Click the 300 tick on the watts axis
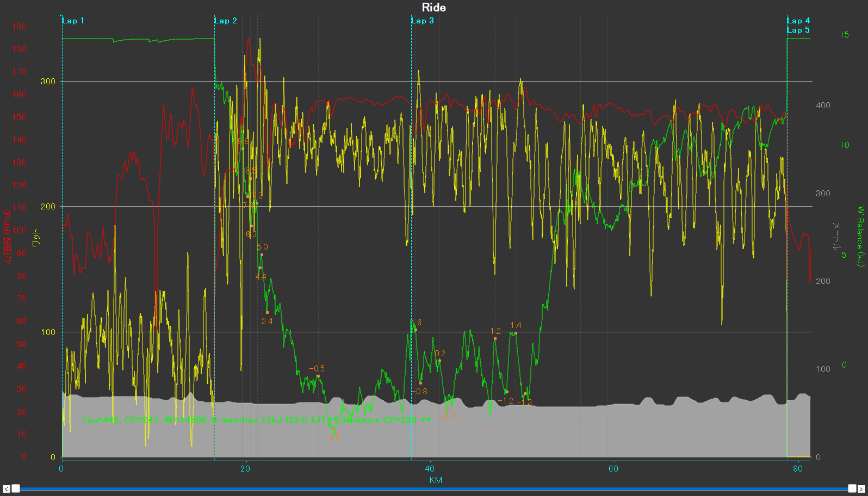Image resolution: width=868 pixels, height=496 pixels. (x=48, y=82)
